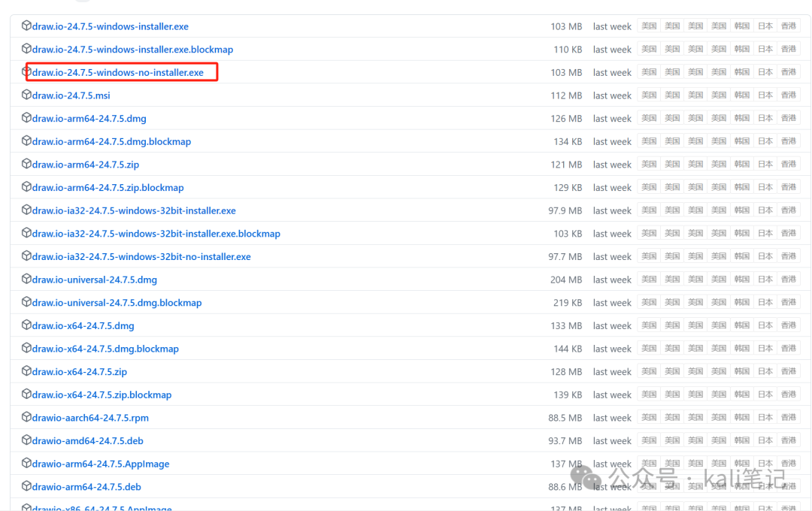Download draw.io-24.7.5-windows-installer.exe

coord(111,26)
